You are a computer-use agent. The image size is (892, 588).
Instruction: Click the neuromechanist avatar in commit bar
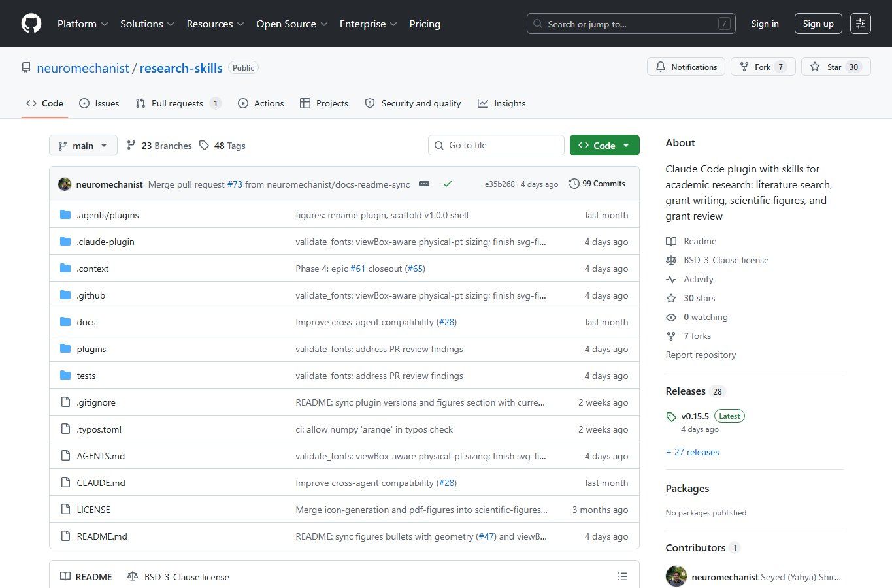tap(65, 184)
